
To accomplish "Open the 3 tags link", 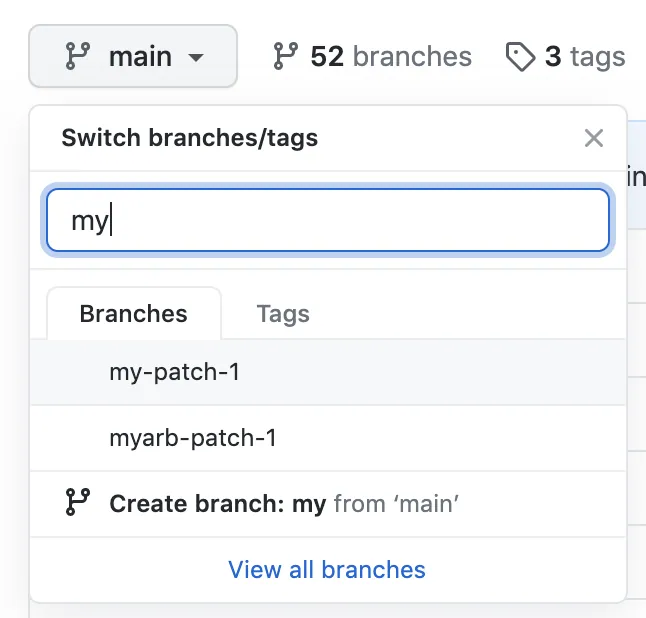I will click(x=584, y=57).
